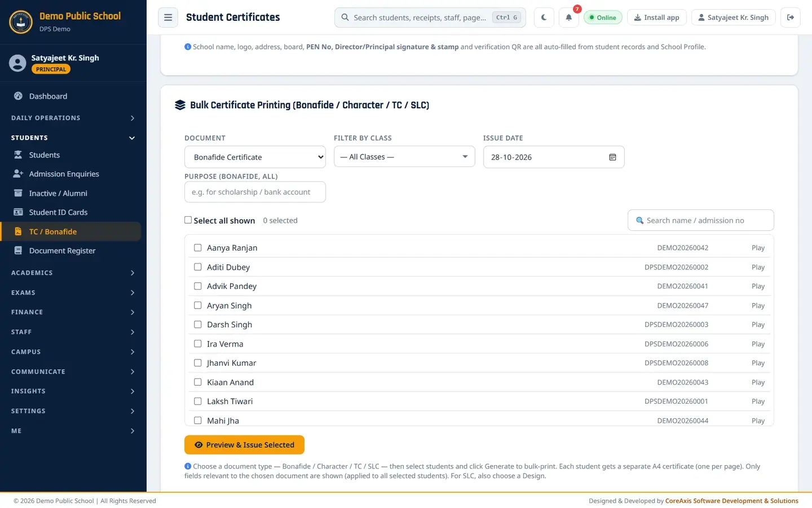Expand the Settings sidebar section
Image resolution: width=812 pixels, height=508 pixels.
point(73,411)
